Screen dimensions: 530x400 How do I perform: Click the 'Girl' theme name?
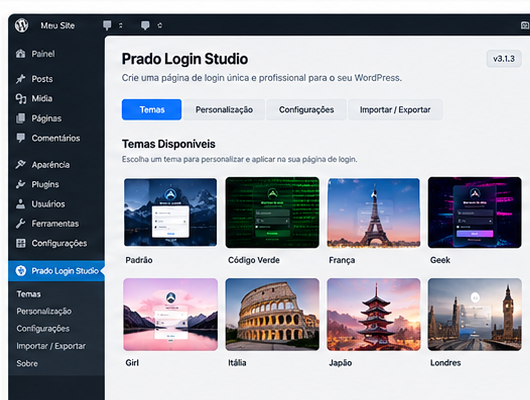[132, 363]
